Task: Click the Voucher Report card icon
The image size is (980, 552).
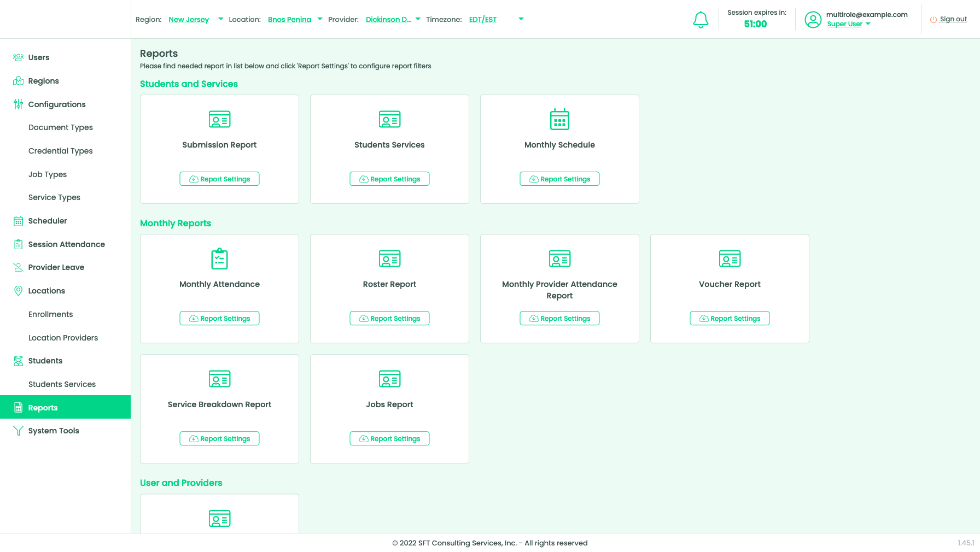Action: [x=730, y=259]
